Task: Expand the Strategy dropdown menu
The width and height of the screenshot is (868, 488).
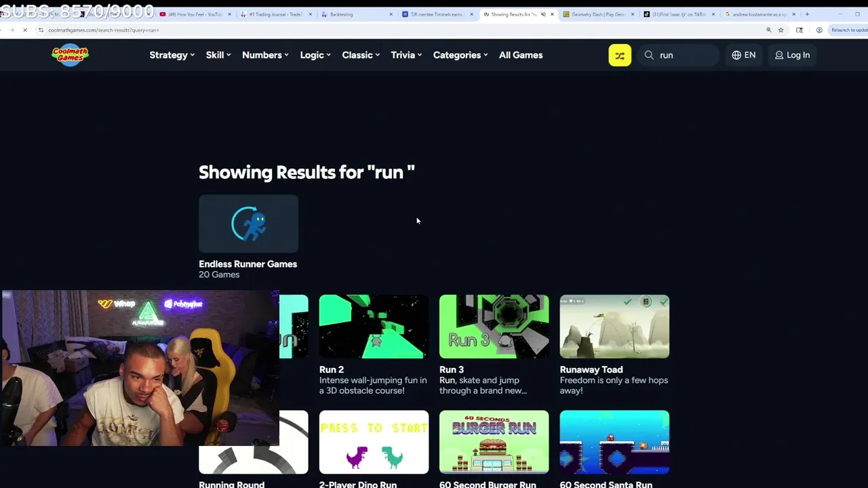Action: tap(172, 55)
